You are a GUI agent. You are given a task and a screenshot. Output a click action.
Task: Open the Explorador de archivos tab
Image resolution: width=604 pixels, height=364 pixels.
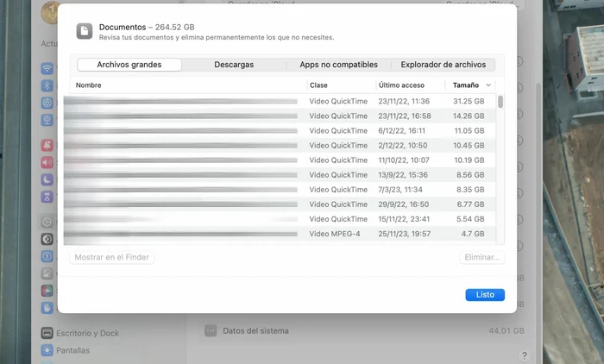click(443, 65)
